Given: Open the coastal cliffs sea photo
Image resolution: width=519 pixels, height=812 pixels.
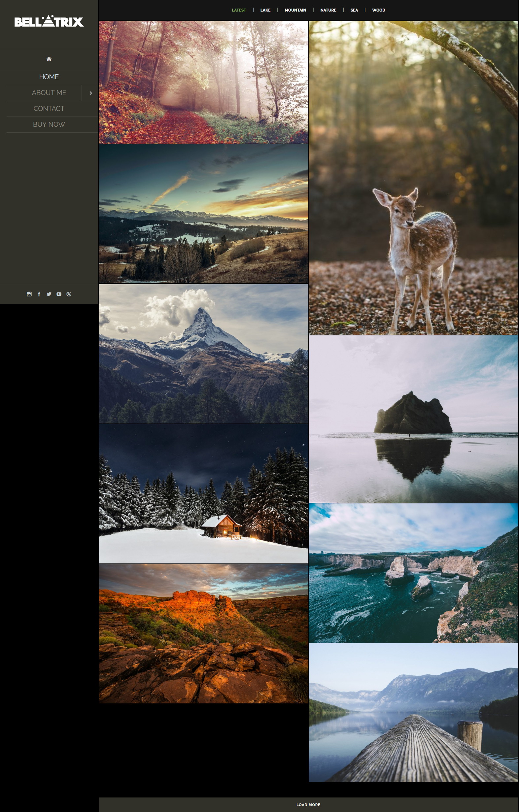Looking at the screenshot, I should (413, 573).
